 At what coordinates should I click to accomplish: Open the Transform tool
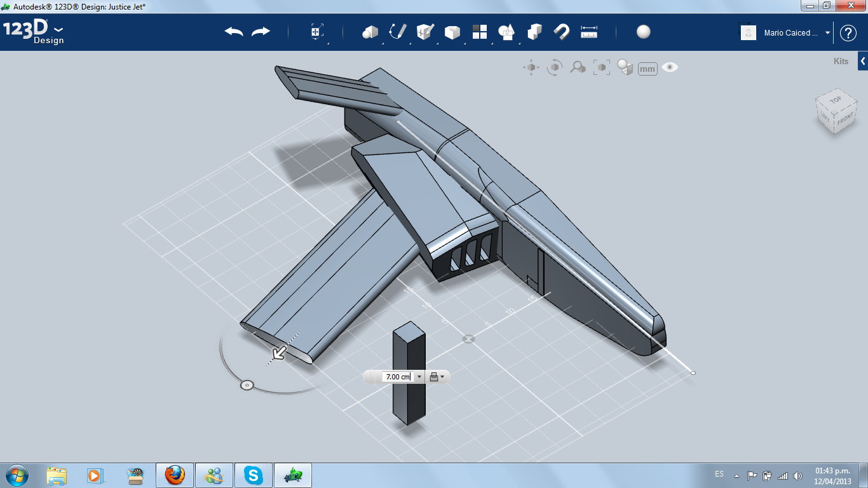click(x=317, y=32)
